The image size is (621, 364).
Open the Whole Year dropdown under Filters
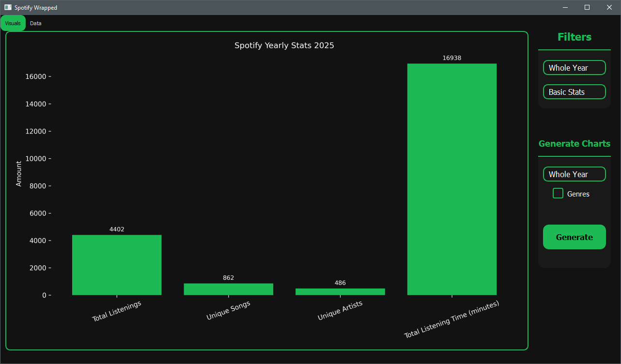574,68
